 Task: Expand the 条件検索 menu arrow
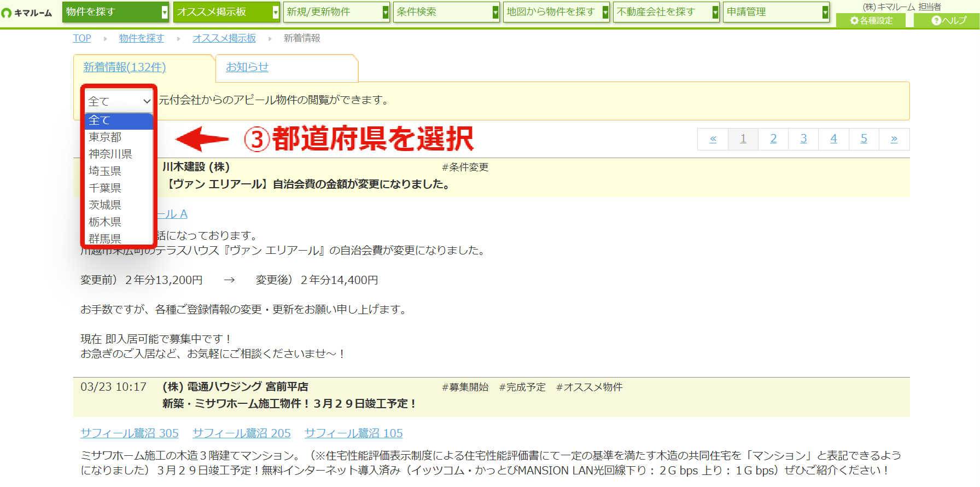pos(495,12)
